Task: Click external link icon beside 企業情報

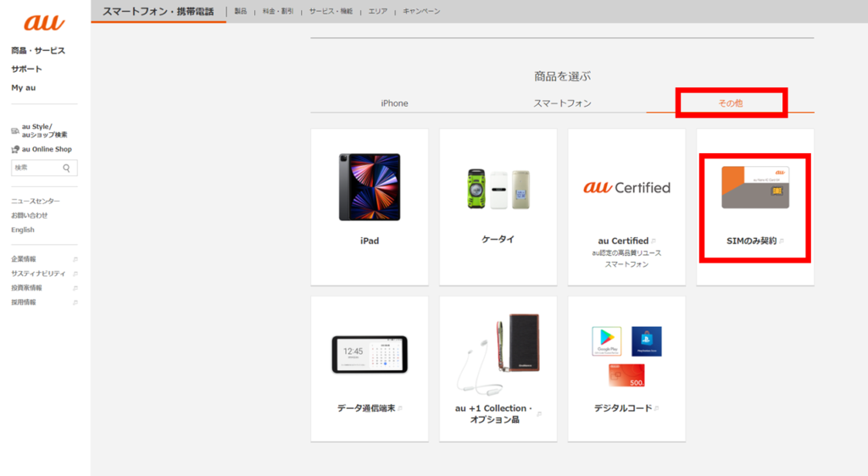Action: coord(75,259)
